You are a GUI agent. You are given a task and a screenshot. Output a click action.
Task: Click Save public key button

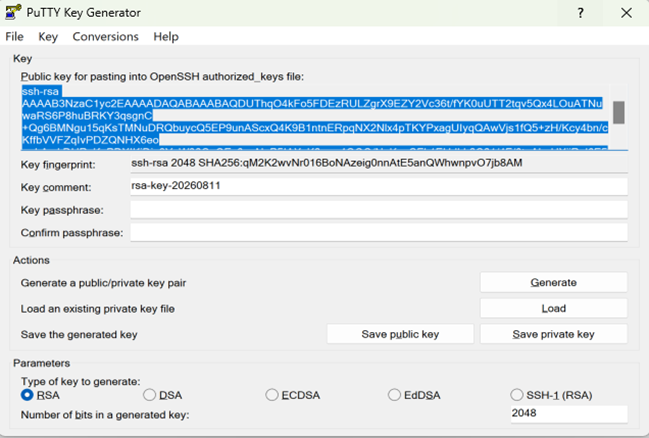click(x=400, y=334)
